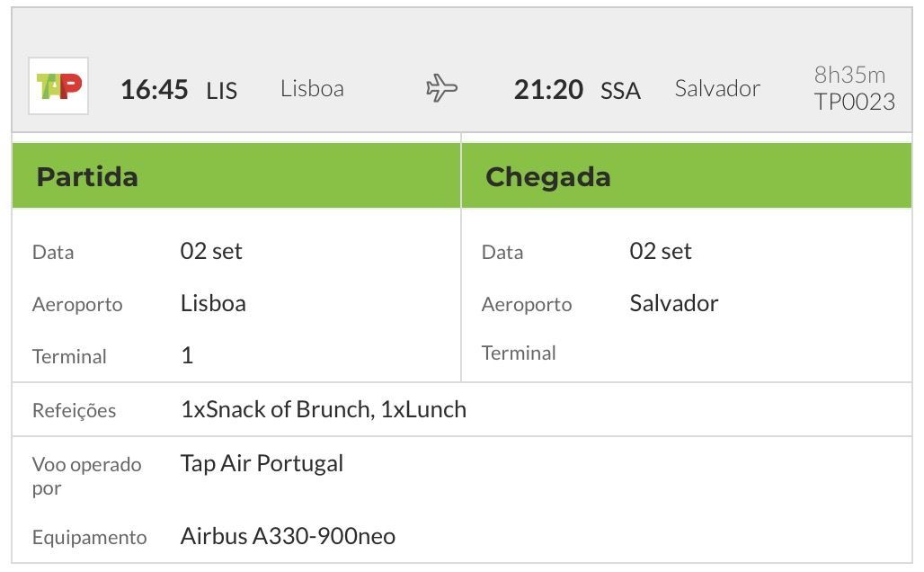
Task: Click arrival date 02 set
Action: click(x=660, y=251)
